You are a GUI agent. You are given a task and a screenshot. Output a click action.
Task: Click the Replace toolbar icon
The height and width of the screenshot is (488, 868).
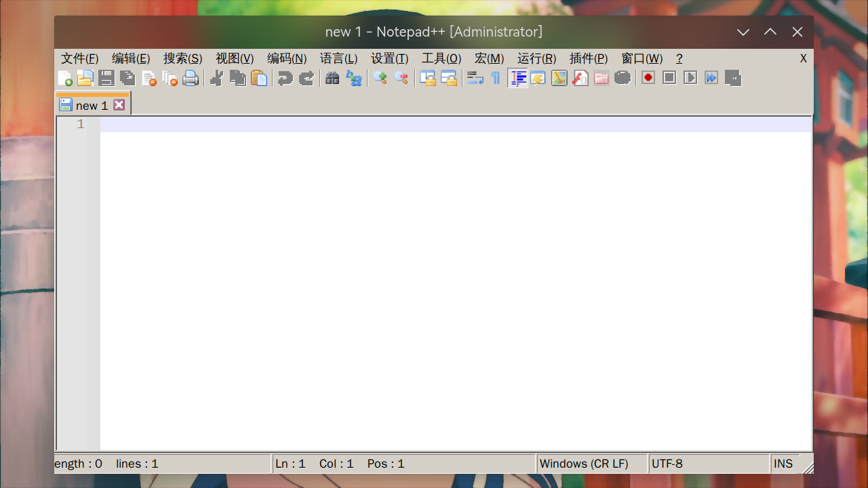[x=353, y=79]
